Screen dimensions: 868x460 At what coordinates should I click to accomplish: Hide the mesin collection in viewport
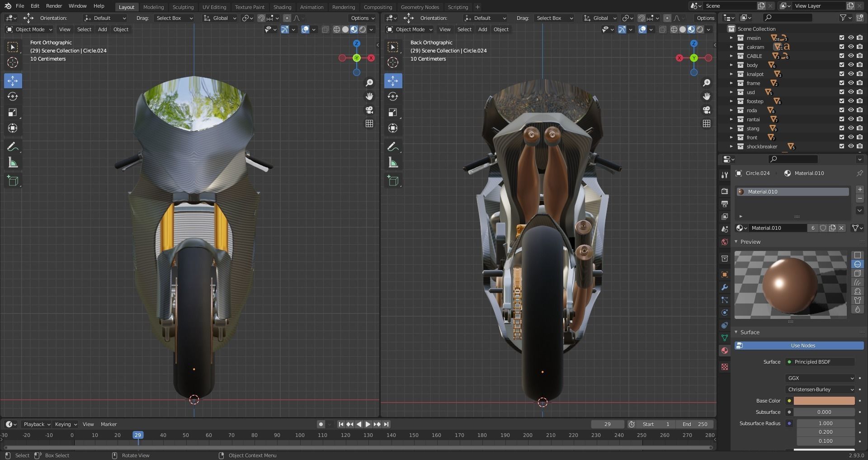tap(850, 38)
